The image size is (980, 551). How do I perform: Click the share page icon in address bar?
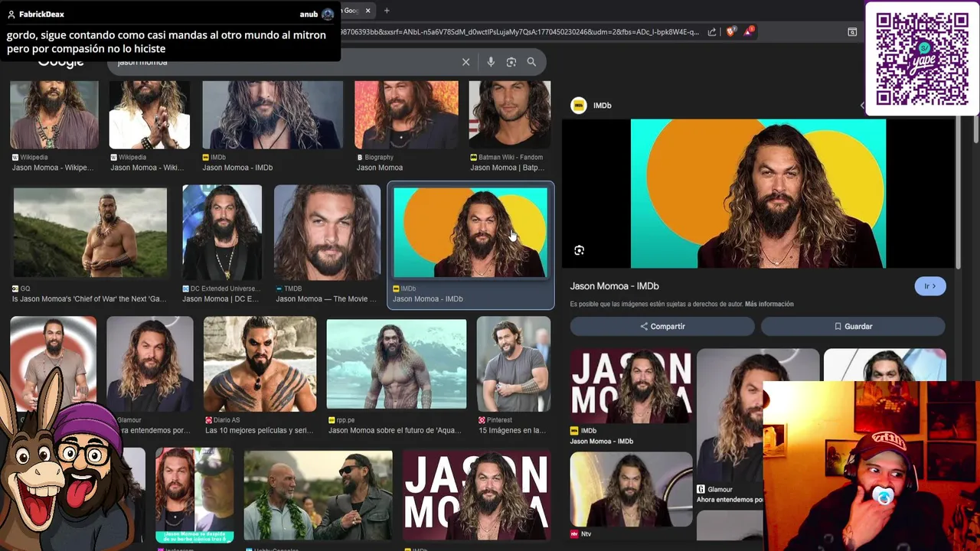(712, 32)
